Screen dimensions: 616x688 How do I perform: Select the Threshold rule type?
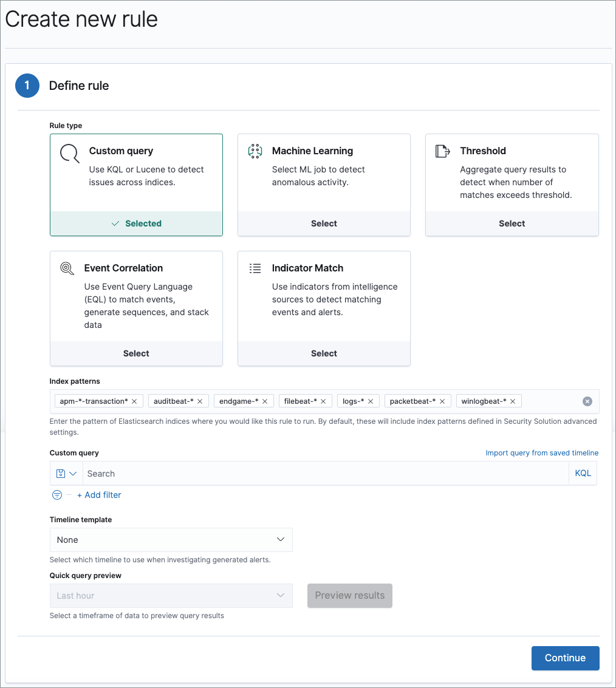[512, 223]
